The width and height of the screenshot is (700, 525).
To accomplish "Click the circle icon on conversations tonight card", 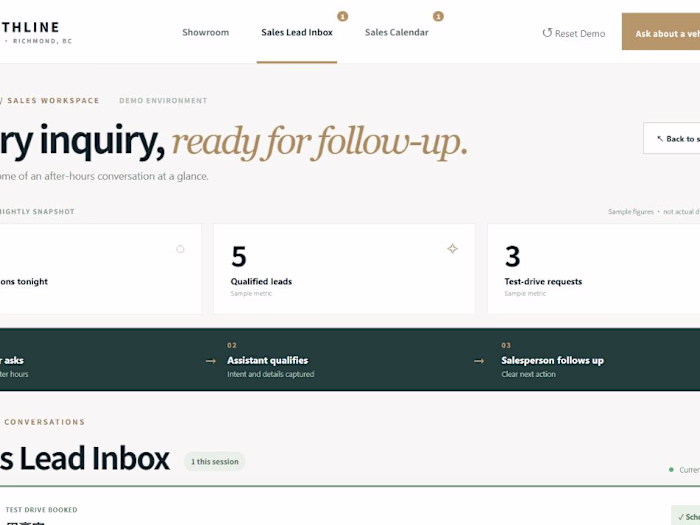I will pyautogui.click(x=180, y=249).
